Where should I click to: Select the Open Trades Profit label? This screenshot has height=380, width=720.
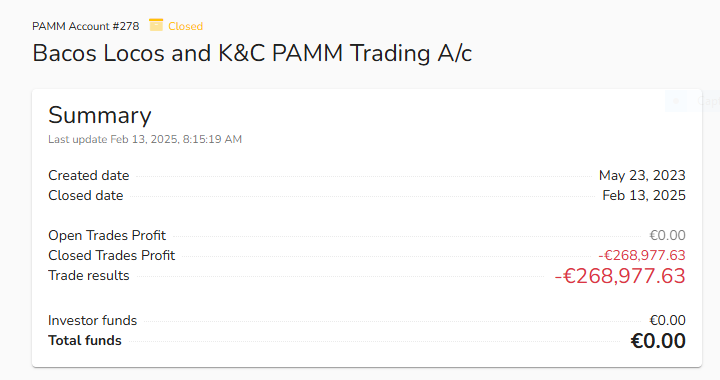tap(107, 235)
